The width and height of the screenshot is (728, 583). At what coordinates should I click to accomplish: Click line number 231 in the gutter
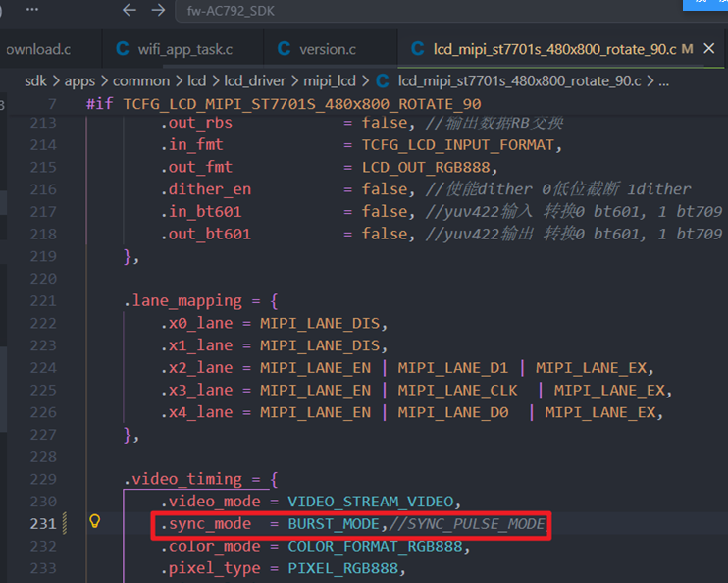pos(43,524)
